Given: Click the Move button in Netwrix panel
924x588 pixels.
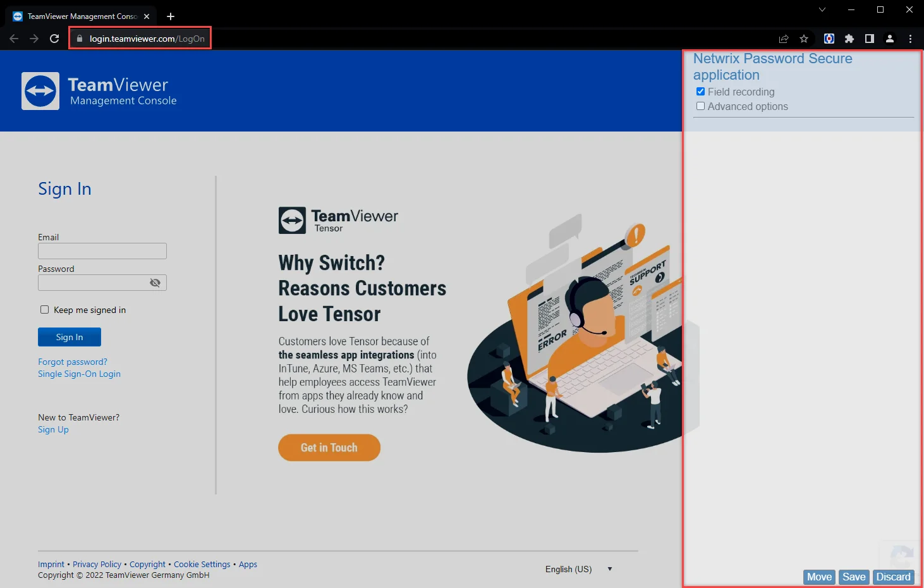Looking at the screenshot, I should point(819,577).
